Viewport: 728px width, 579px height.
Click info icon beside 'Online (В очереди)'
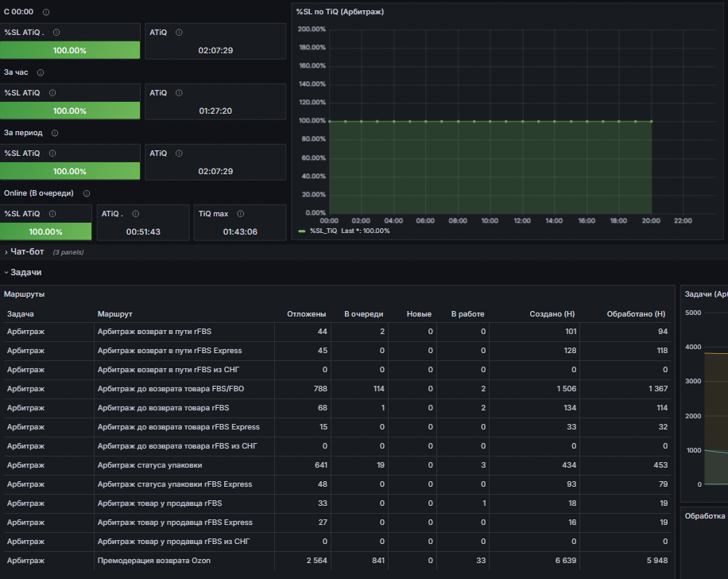(x=87, y=193)
